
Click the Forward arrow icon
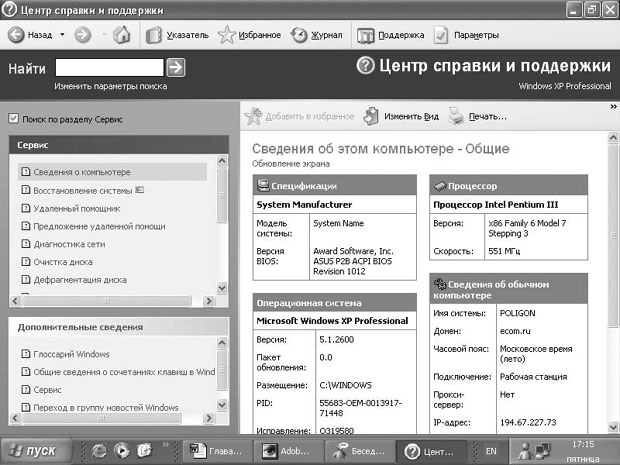pos(83,35)
